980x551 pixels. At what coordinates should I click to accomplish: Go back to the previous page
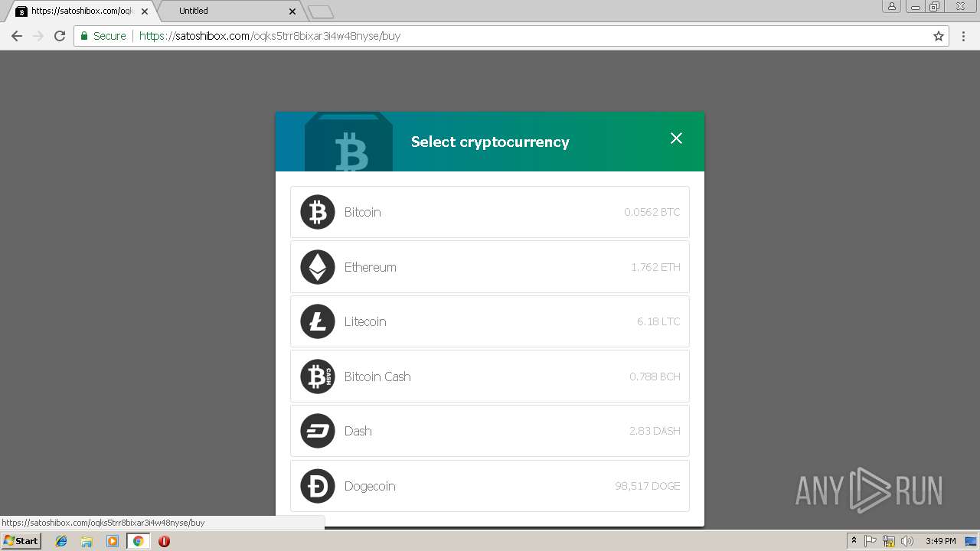click(x=17, y=36)
